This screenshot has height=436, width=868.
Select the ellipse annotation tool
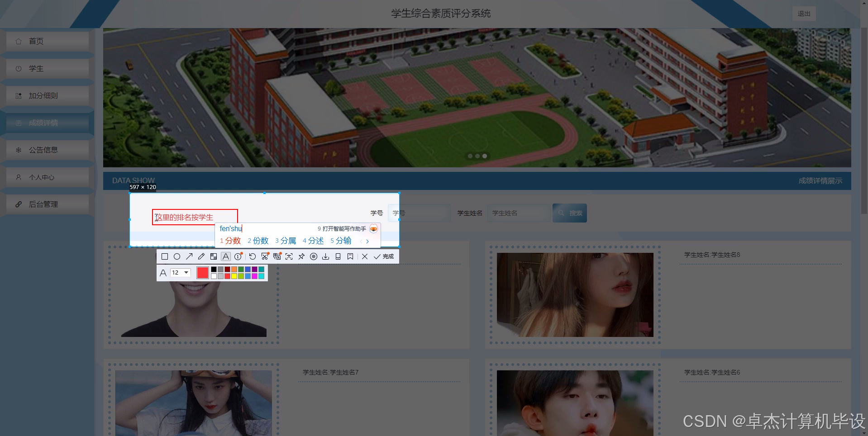tap(177, 256)
